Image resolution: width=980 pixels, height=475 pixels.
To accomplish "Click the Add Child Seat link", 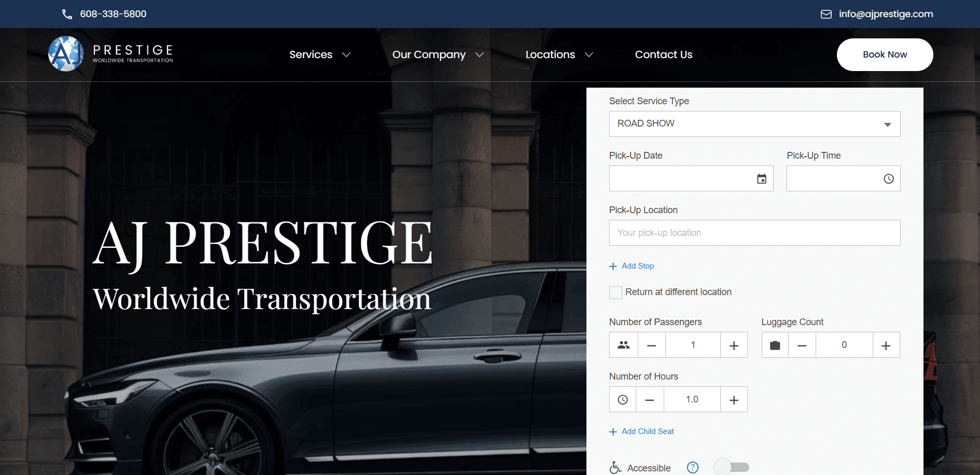I will click(x=647, y=431).
